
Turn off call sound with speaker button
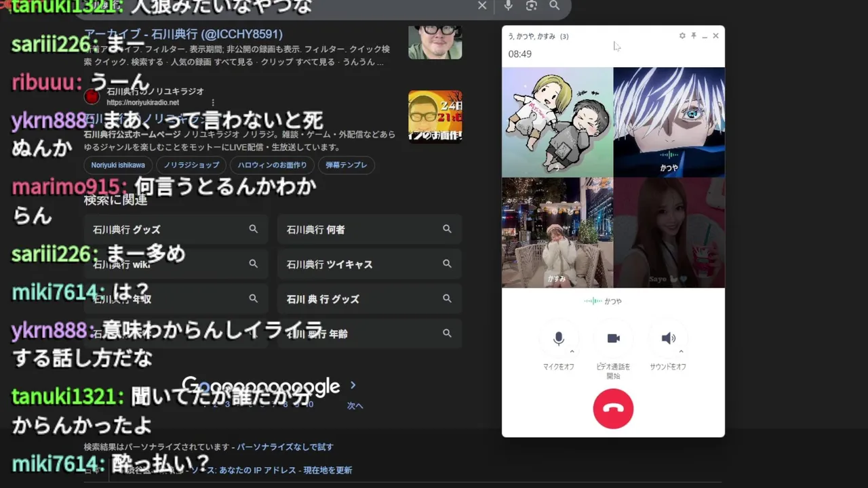coord(668,338)
